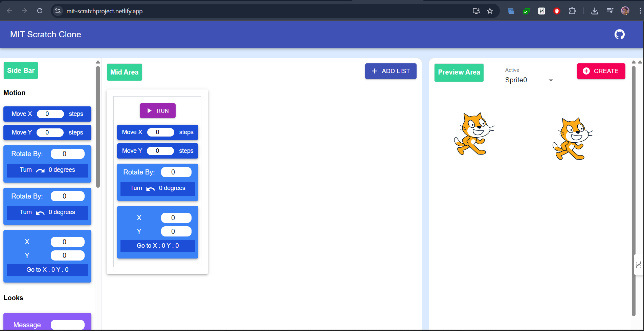Click the Preview Area vertical scrollbar
Screen dimensions: 644x331
pos(634,191)
